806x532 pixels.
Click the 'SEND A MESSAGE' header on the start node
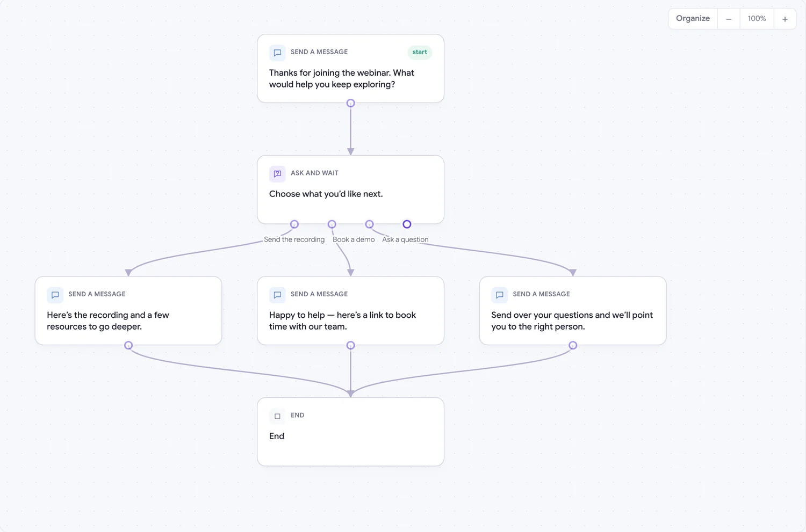click(x=319, y=52)
